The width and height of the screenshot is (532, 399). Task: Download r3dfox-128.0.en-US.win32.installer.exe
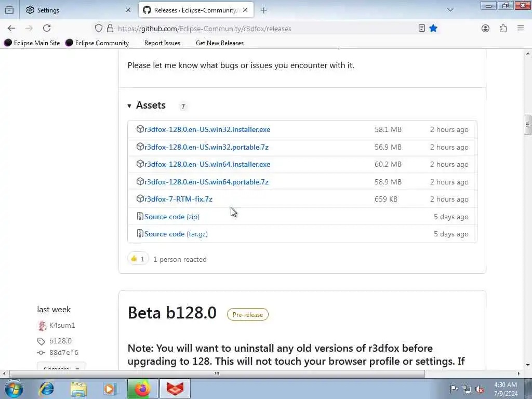[207, 129]
